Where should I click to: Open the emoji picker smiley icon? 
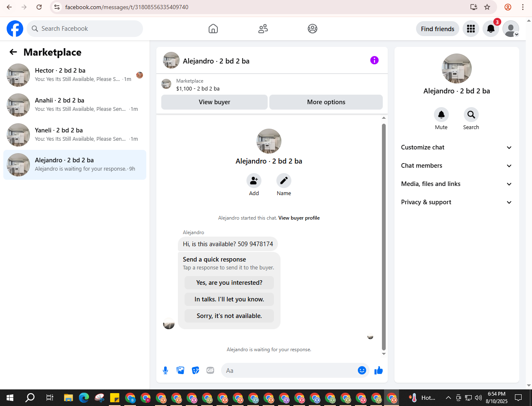click(362, 370)
